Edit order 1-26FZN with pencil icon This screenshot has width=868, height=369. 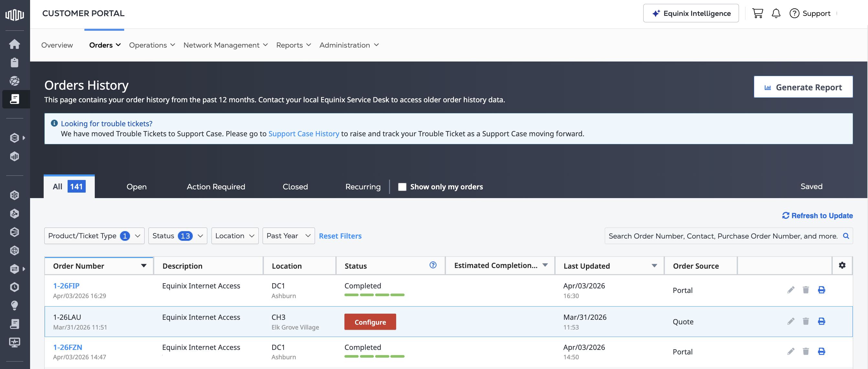click(790, 352)
